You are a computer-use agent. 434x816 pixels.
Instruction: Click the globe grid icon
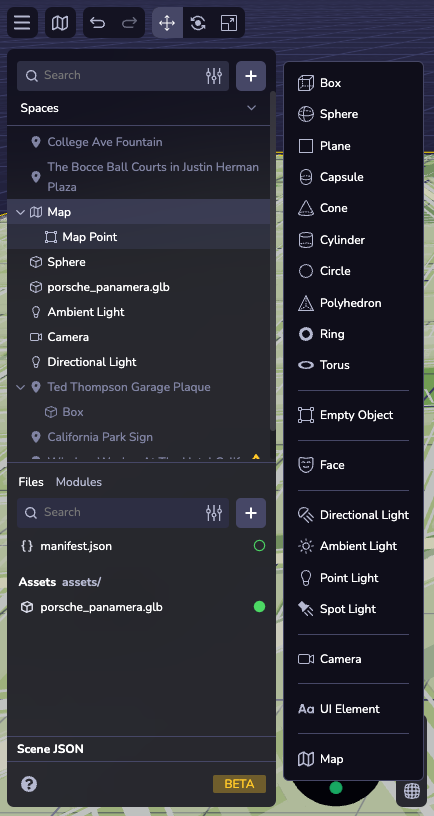point(412,790)
